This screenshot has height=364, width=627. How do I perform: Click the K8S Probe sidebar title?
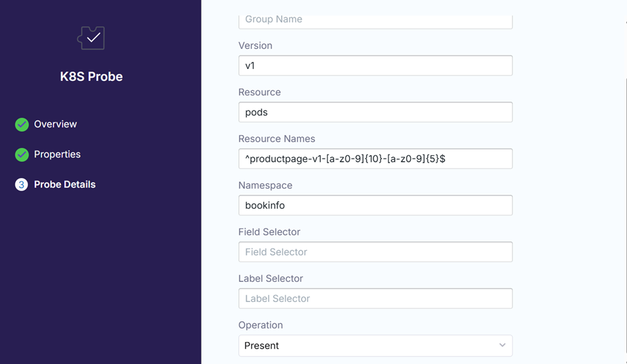(x=91, y=77)
